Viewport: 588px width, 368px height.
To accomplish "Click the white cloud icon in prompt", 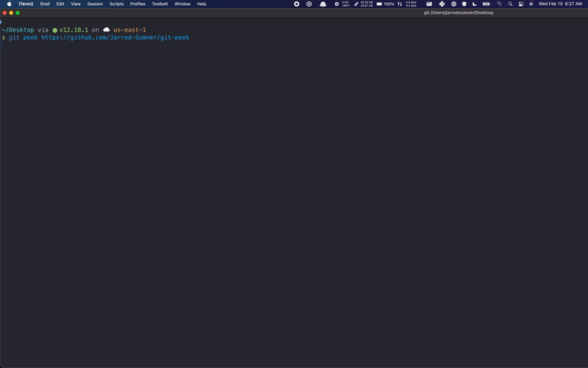I will pyautogui.click(x=107, y=29).
